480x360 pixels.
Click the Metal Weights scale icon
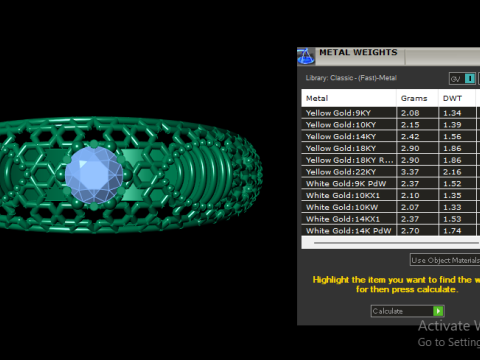pyautogui.click(x=306, y=56)
